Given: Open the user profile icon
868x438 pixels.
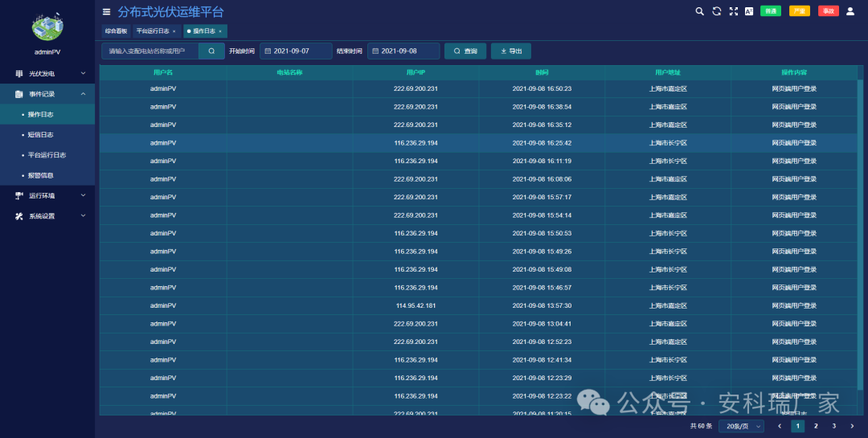Looking at the screenshot, I should point(850,11).
